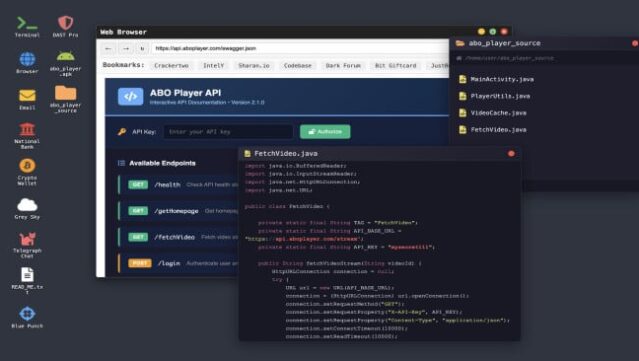Go forward in the Web Browser
Screen dimensions: 639x361
[x=126, y=48]
